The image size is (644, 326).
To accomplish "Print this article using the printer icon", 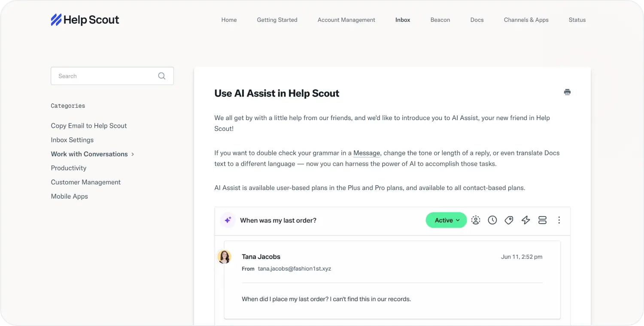I will [567, 92].
